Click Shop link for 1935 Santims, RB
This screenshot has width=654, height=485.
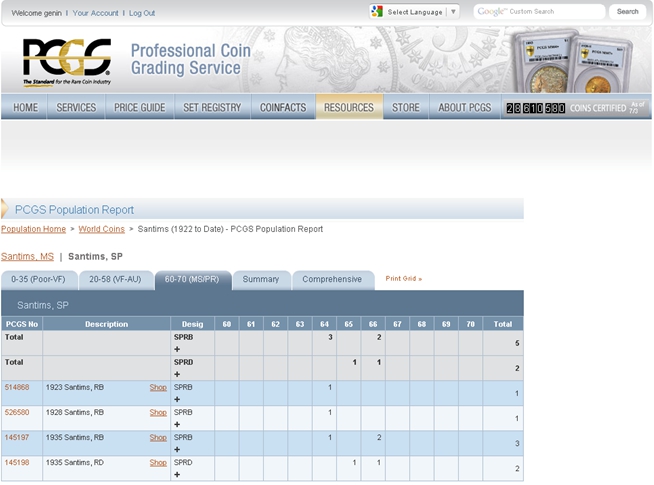(158, 437)
